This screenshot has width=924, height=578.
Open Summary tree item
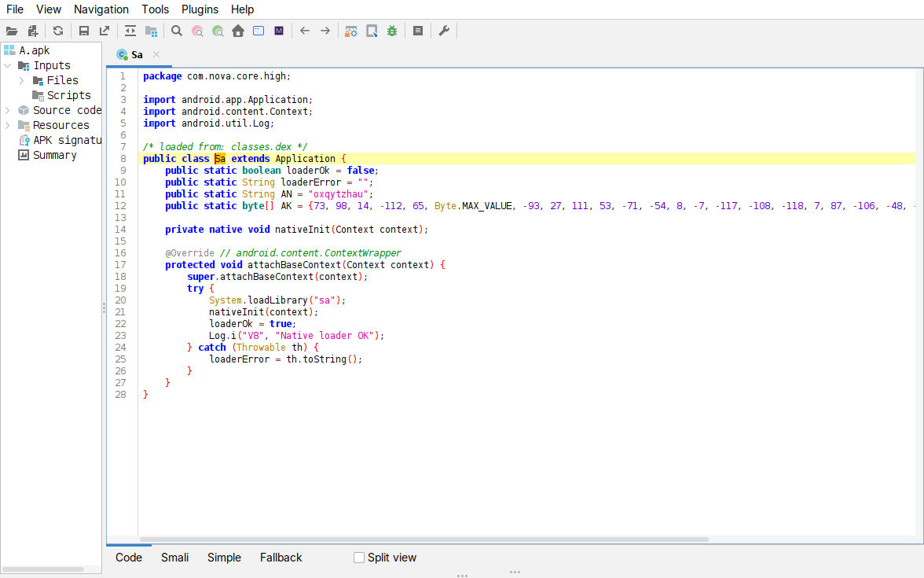point(55,155)
